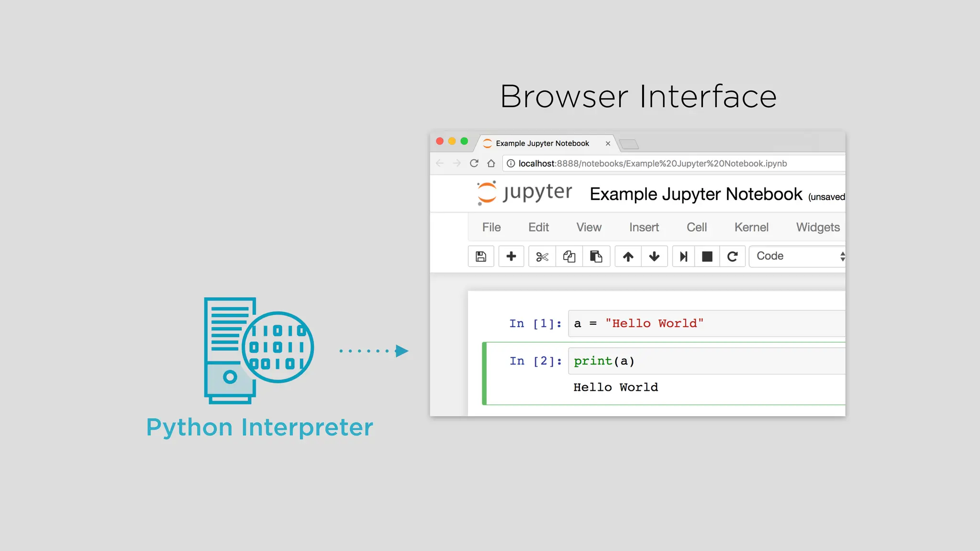
Task: Open the Insert menu
Action: click(644, 227)
